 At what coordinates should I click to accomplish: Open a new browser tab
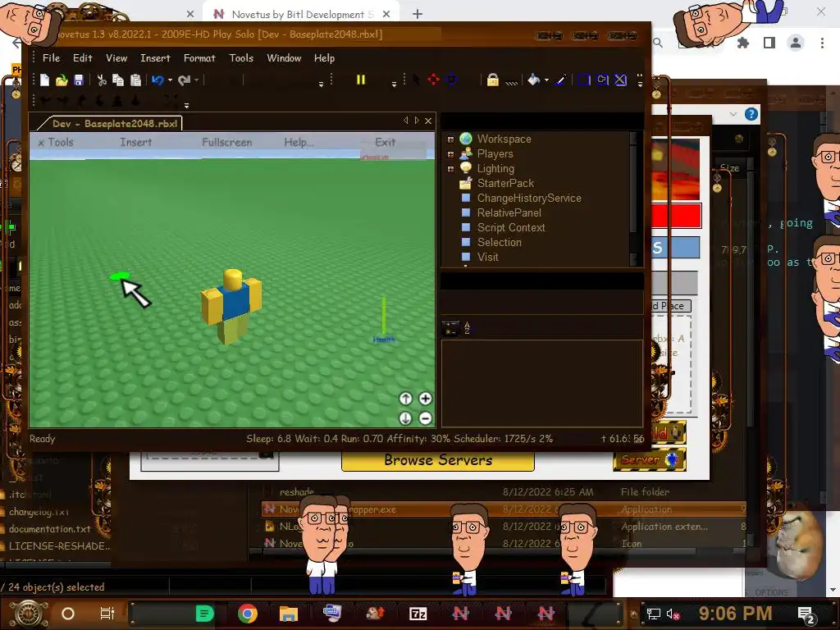(x=418, y=14)
